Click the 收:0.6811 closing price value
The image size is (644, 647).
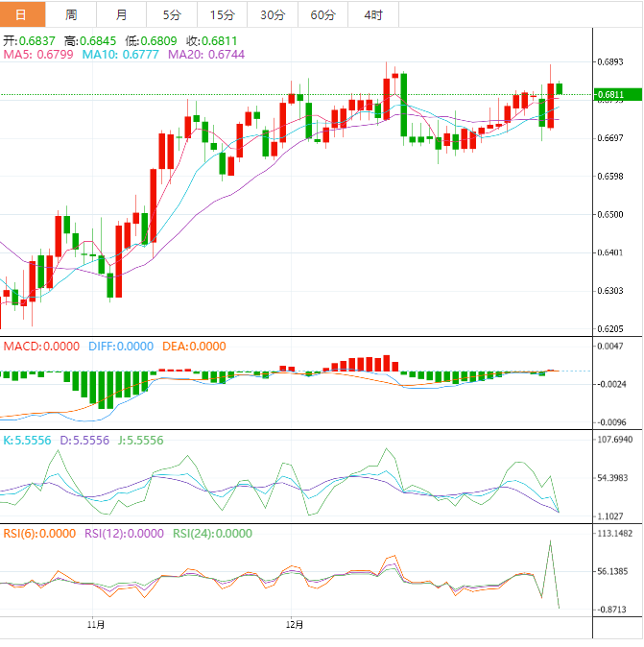pyautogui.click(x=212, y=41)
